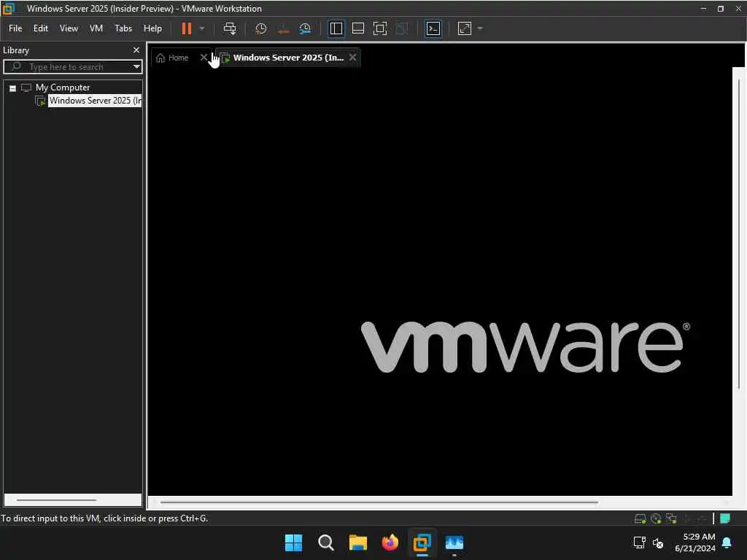747x560 pixels.
Task: Click the green message log icon
Action: (725, 518)
